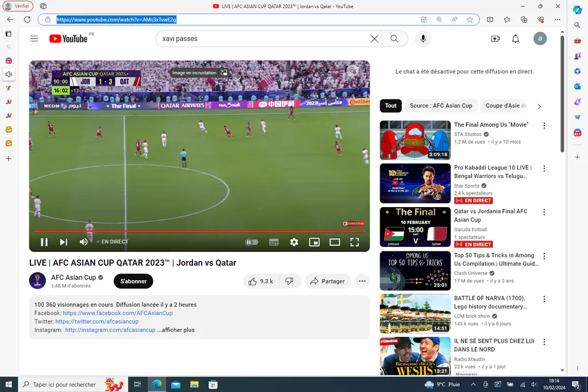The image size is (588, 392).
Task: Select the Tout filter chip
Action: point(390,106)
